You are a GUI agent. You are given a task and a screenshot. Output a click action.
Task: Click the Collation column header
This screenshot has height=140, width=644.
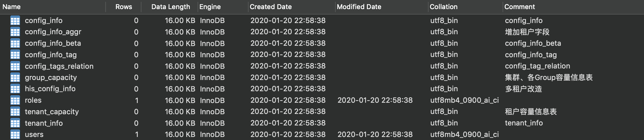tap(443, 7)
